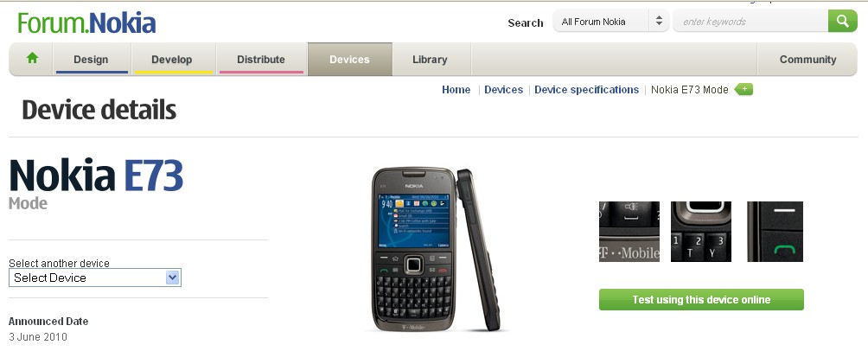View the T-Mobile logo close-up thumbnail

[x=629, y=232]
